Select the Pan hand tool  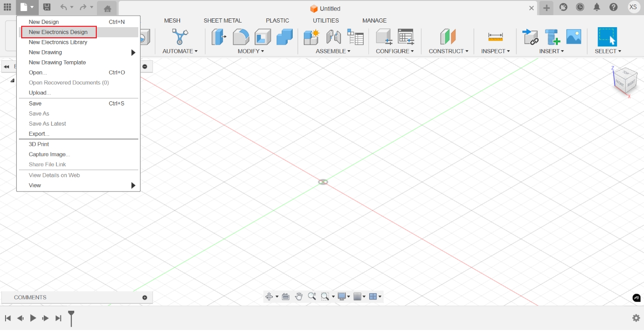pyautogui.click(x=299, y=296)
